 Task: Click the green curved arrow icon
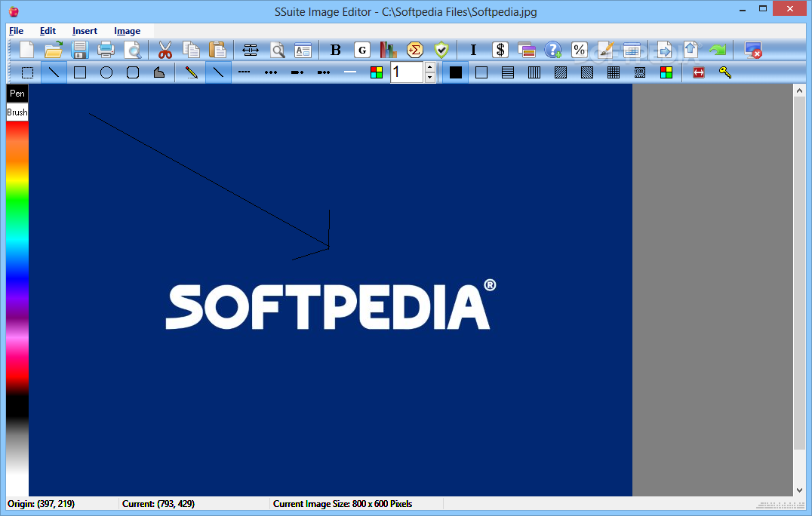pos(718,51)
